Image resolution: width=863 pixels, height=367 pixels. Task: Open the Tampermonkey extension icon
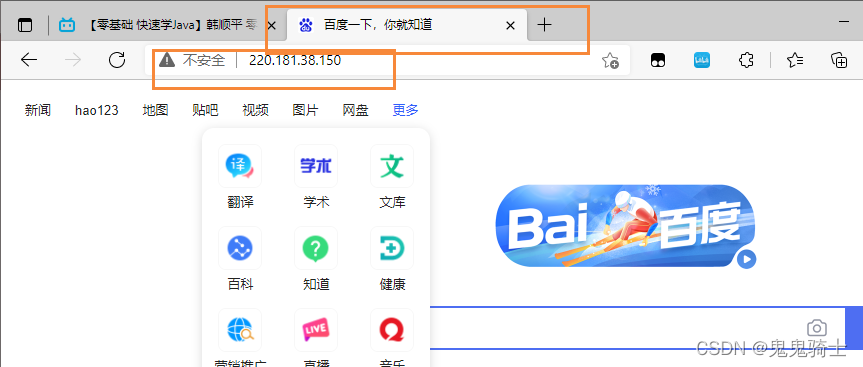pos(658,61)
